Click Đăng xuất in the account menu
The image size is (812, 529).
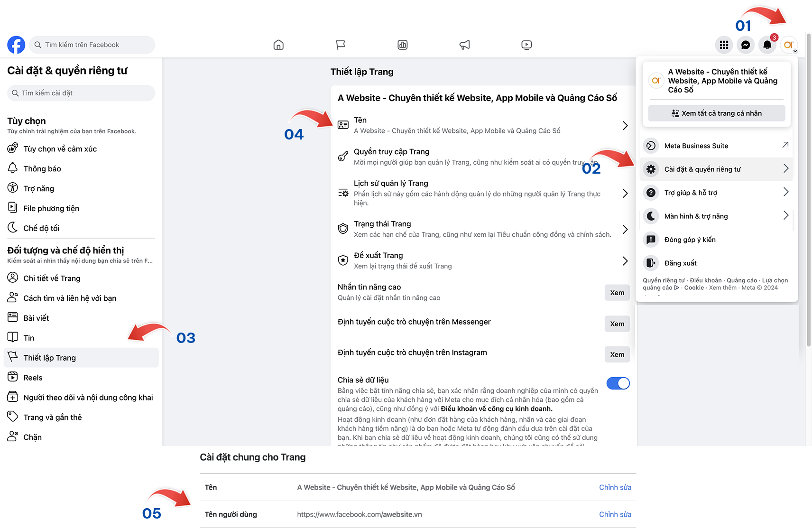(681, 262)
